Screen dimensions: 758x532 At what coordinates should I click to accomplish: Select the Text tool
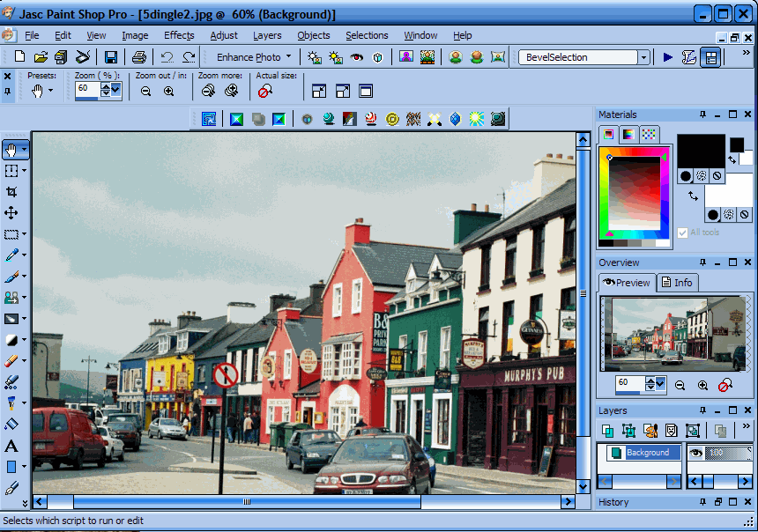click(11, 446)
